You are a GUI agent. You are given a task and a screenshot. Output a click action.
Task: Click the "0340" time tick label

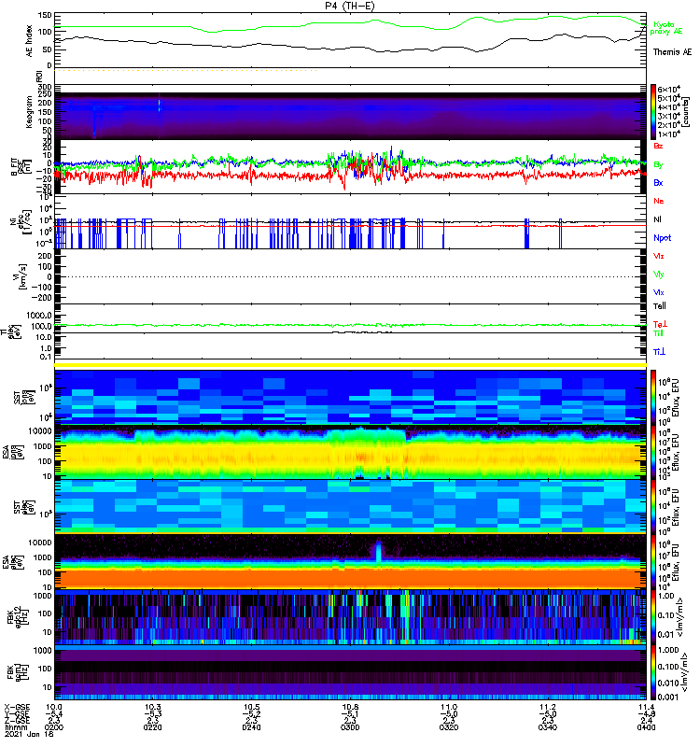(x=548, y=727)
